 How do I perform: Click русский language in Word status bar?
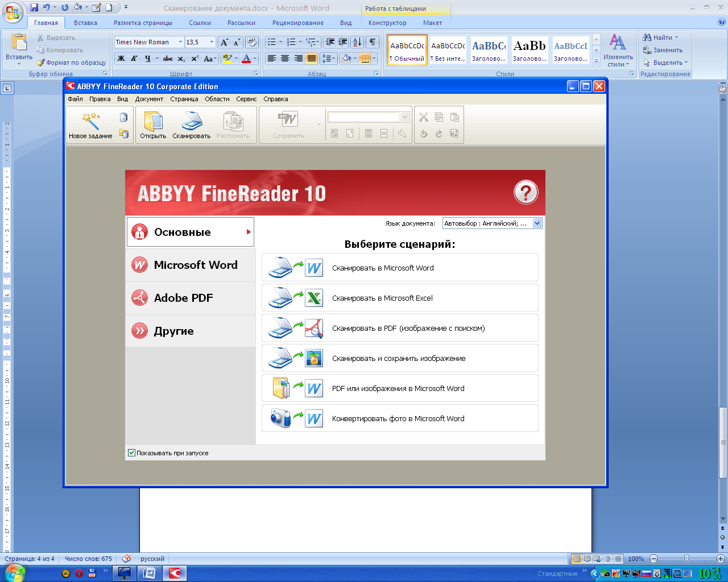(152, 559)
